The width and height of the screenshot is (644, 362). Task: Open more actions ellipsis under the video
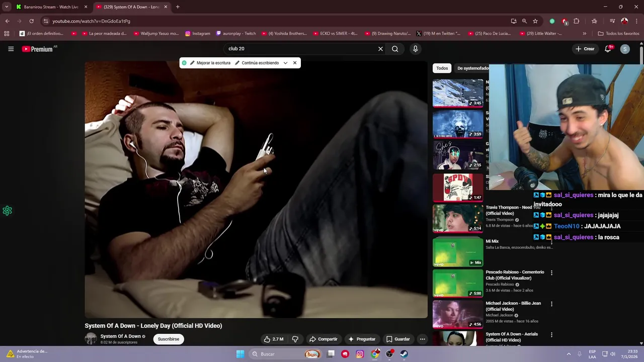[423, 339]
